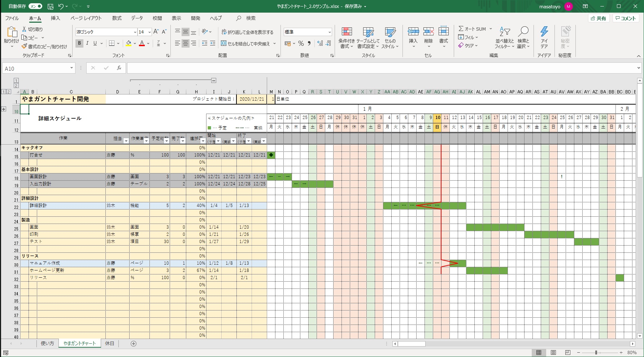644x357 pixels.
Task: Open the font size dropdown
Action: tap(149, 32)
